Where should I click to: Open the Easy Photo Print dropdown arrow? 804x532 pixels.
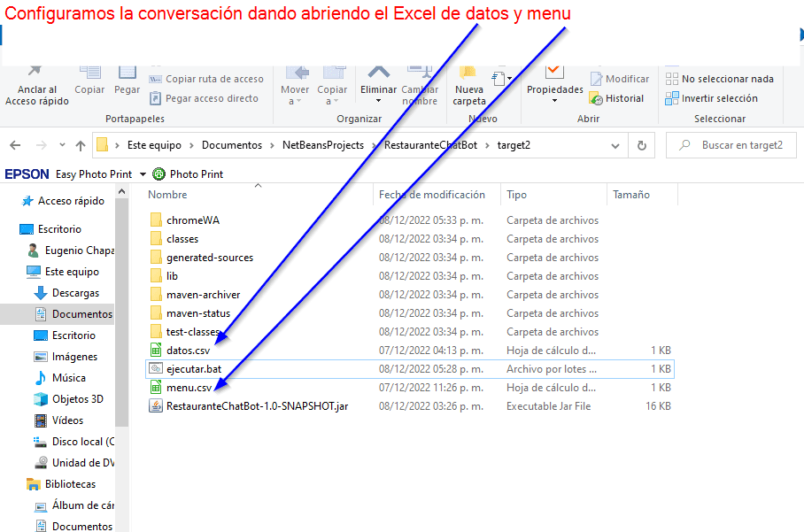click(x=143, y=174)
